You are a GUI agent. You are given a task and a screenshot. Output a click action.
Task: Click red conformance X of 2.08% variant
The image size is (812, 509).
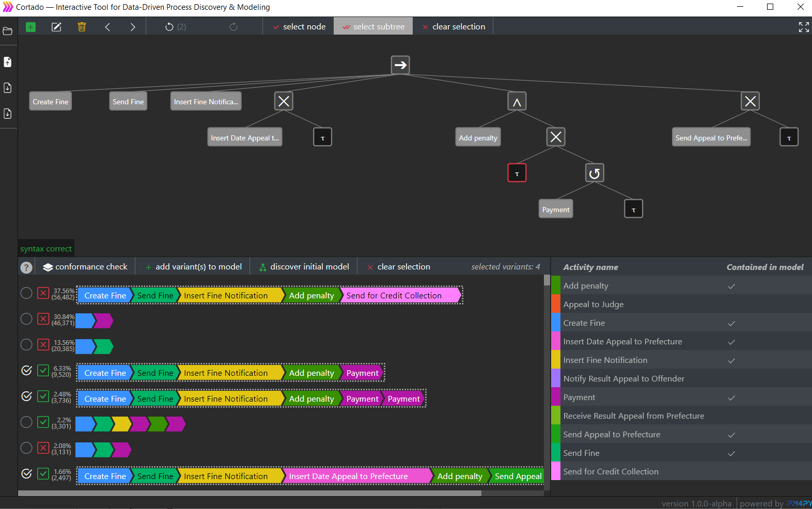(43, 448)
